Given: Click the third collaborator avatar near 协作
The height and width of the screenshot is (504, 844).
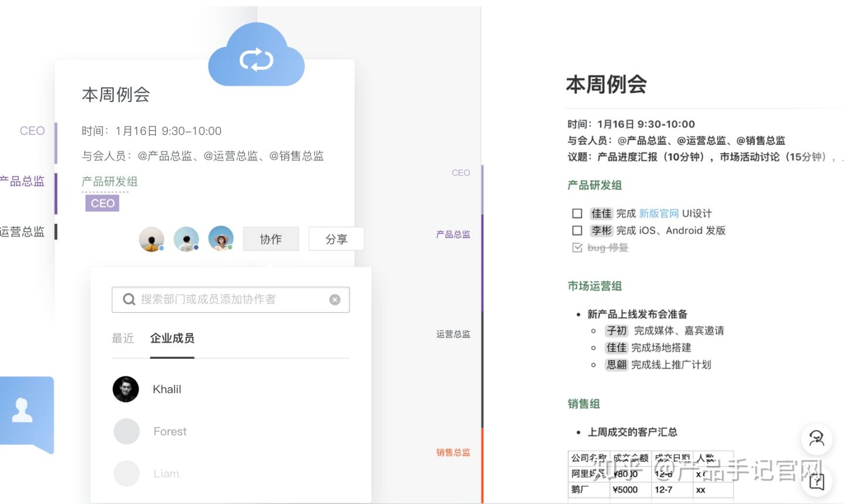Looking at the screenshot, I should (221, 239).
